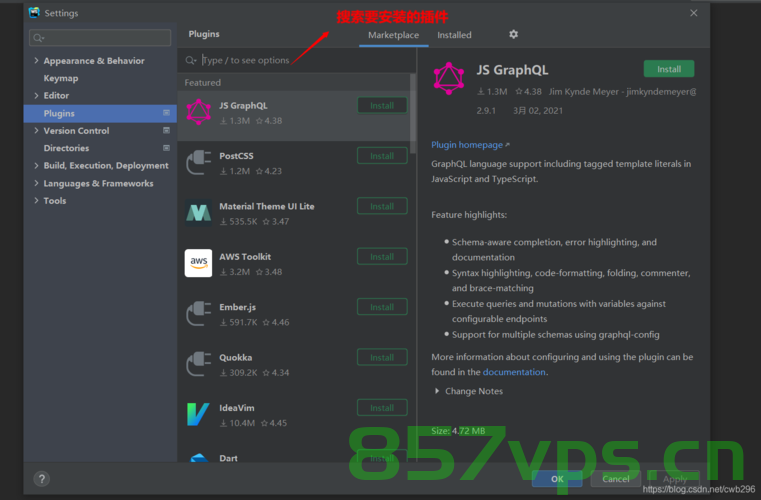Click the Directories row project-level icon
The image size is (761, 500).
pos(166,148)
